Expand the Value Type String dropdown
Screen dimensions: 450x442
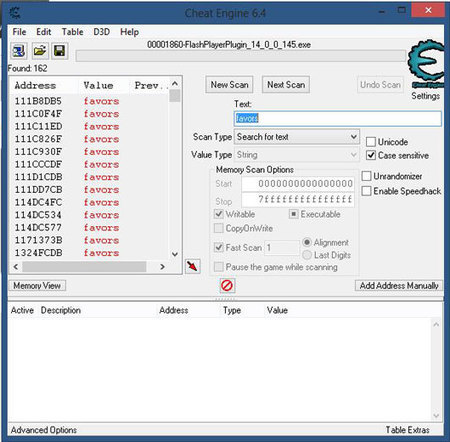[297, 155]
